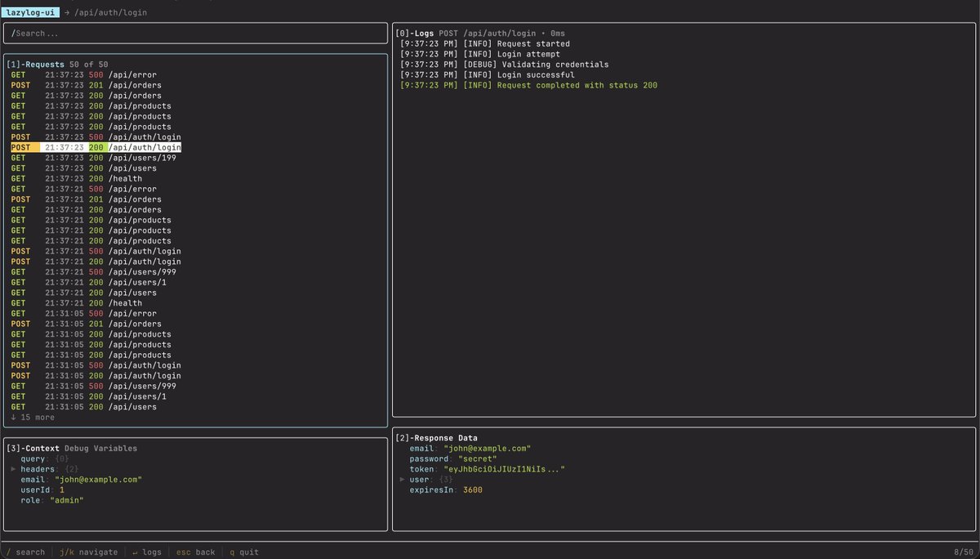980x559 pixels.
Task: Select GET 21:37:21 500 /api/error request
Action: pos(84,189)
